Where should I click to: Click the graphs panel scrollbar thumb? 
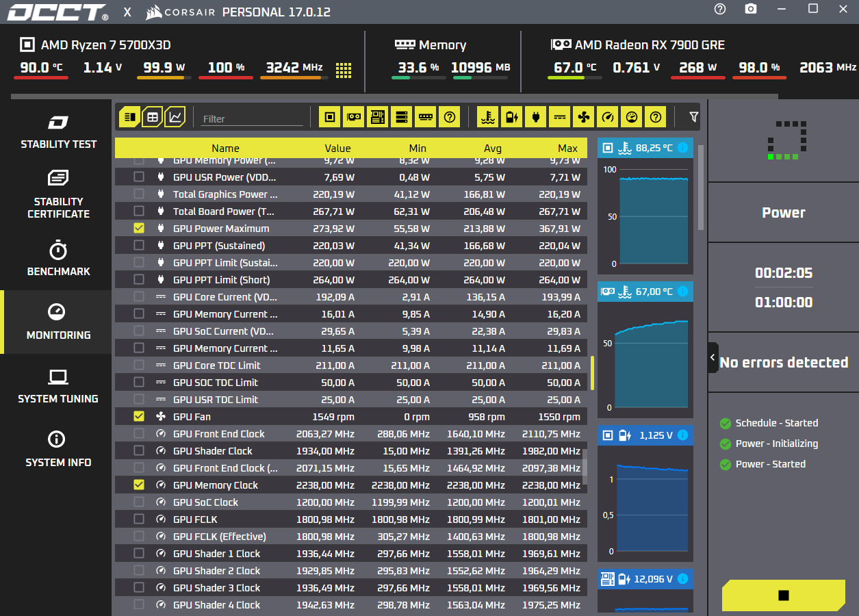tap(700, 187)
